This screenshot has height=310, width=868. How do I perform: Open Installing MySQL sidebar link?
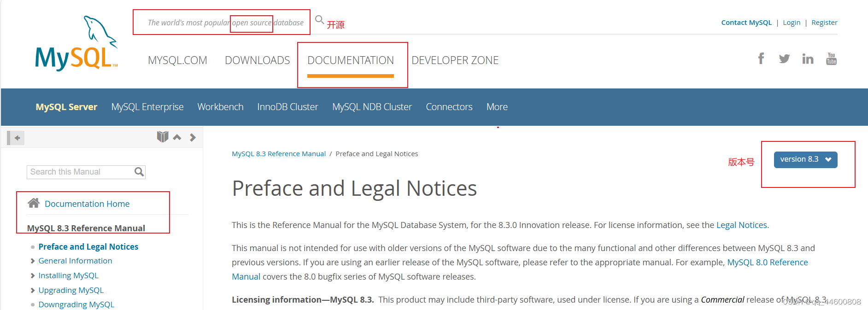(68, 276)
